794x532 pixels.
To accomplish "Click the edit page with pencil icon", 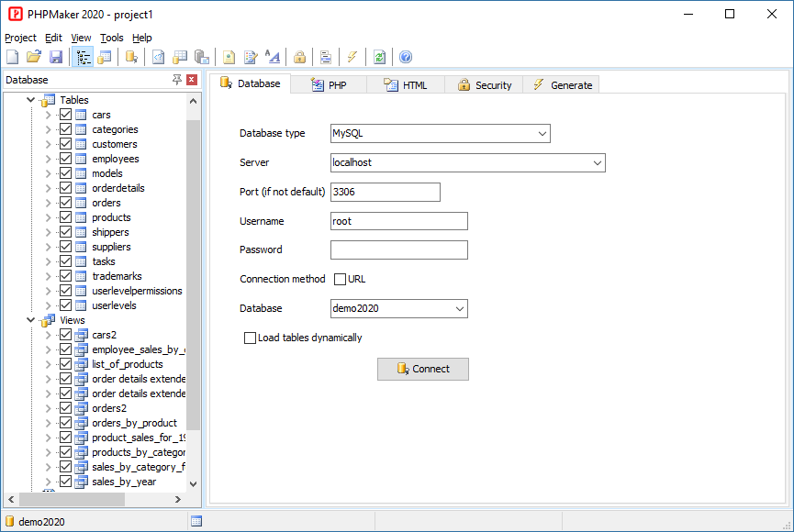I will (251, 57).
